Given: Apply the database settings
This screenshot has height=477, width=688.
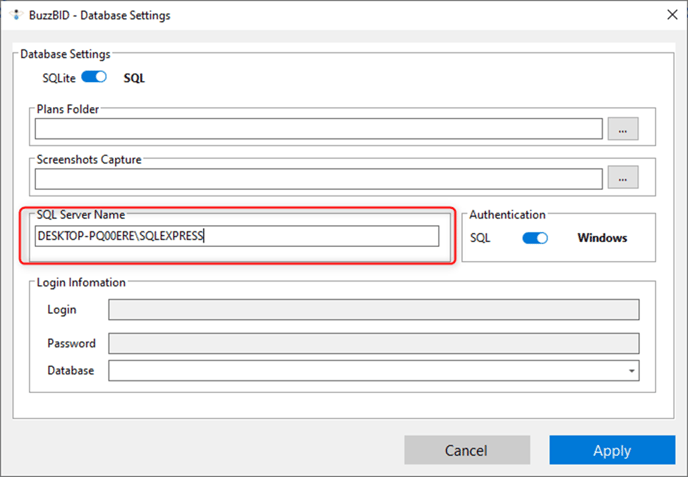Looking at the screenshot, I should [612, 450].
